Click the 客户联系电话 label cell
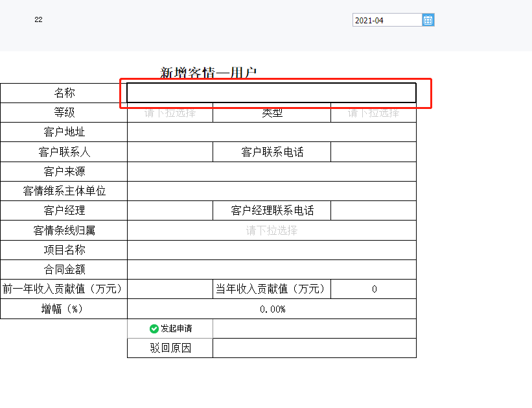The height and width of the screenshot is (408, 532). pos(272,152)
